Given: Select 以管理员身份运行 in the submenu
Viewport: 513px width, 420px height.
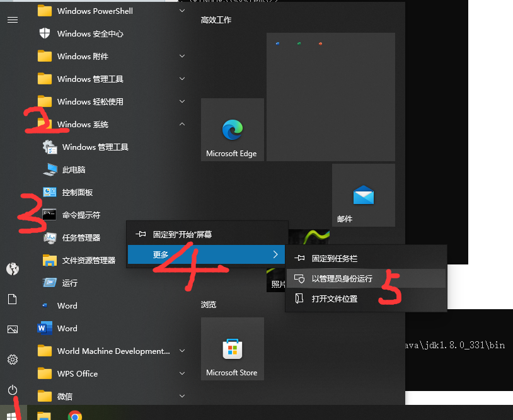Looking at the screenshot, I should [366, 278].
